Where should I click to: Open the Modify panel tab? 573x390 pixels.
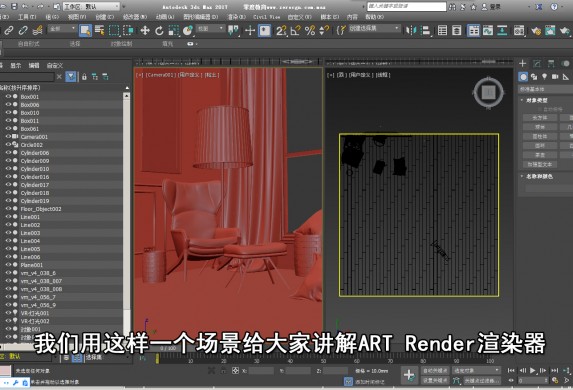[x=537, y=64]
